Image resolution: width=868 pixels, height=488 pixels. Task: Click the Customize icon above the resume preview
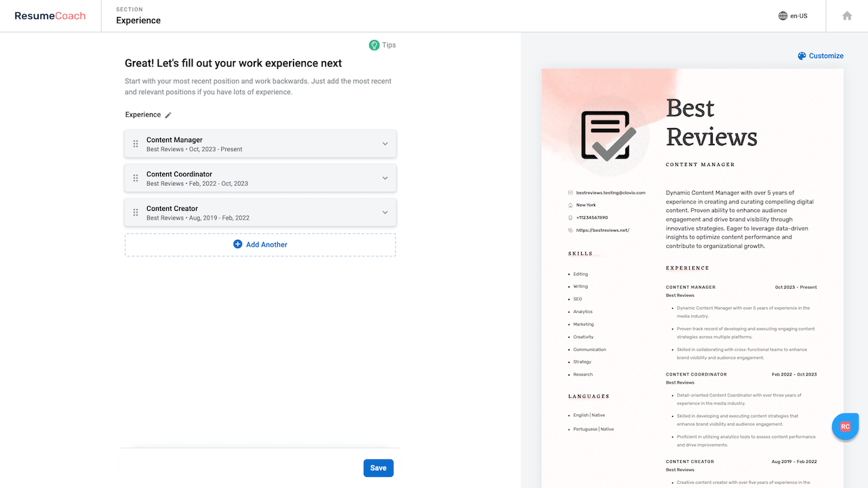coord(801,56)
